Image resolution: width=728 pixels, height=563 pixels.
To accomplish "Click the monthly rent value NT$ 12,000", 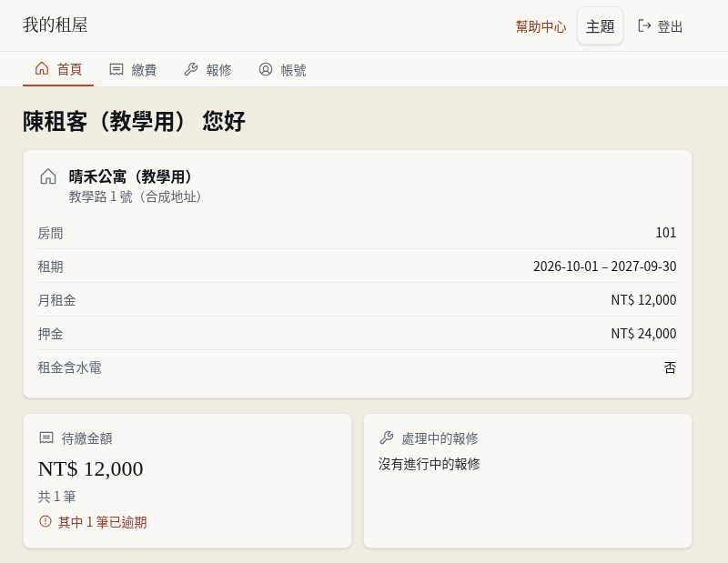I will point(643,300).
